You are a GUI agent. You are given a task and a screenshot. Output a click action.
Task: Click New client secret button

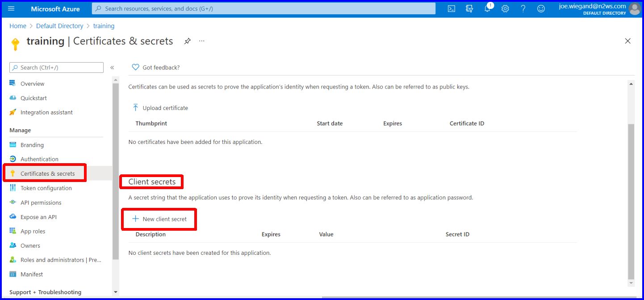[x=159, y=219]
